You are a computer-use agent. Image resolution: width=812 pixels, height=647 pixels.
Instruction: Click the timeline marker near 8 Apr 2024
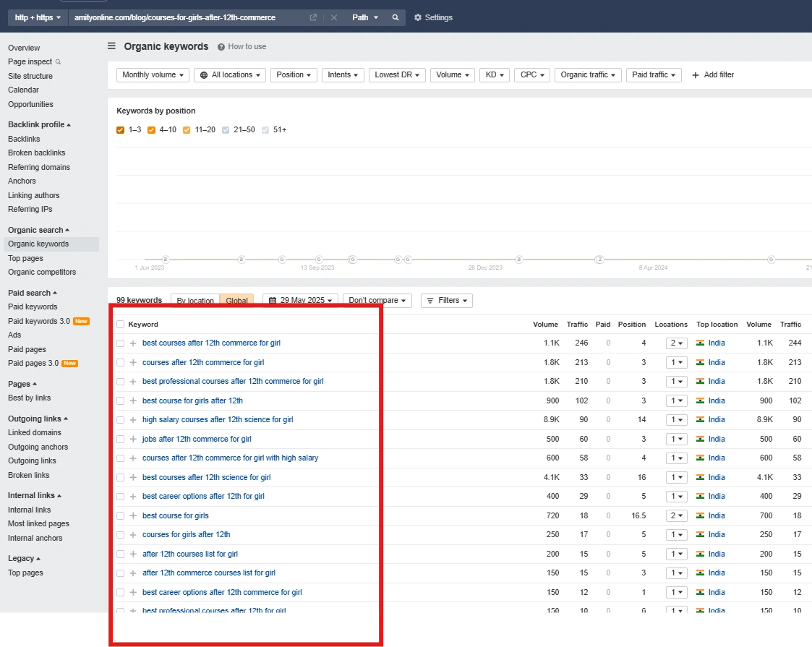[599, 259]
